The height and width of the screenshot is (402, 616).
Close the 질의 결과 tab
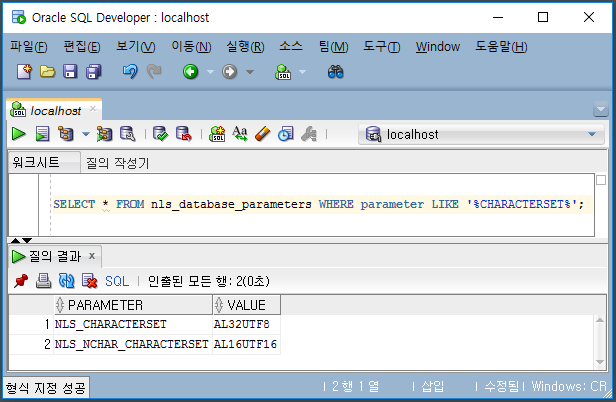92,256
